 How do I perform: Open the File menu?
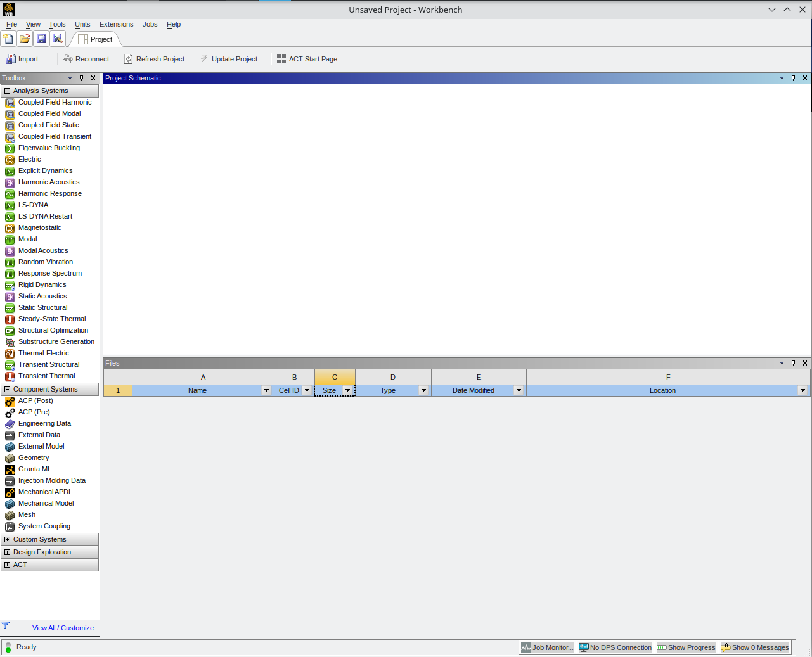[11, 25]
